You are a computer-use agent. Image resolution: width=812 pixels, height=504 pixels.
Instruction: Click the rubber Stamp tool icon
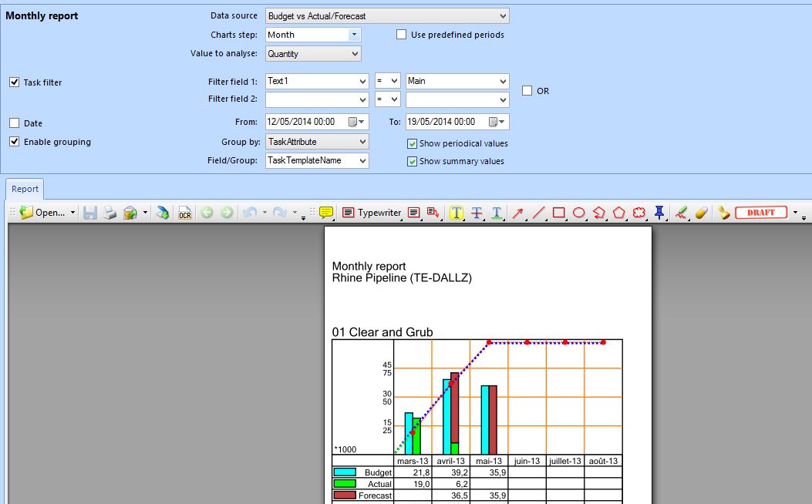[723, 213]
